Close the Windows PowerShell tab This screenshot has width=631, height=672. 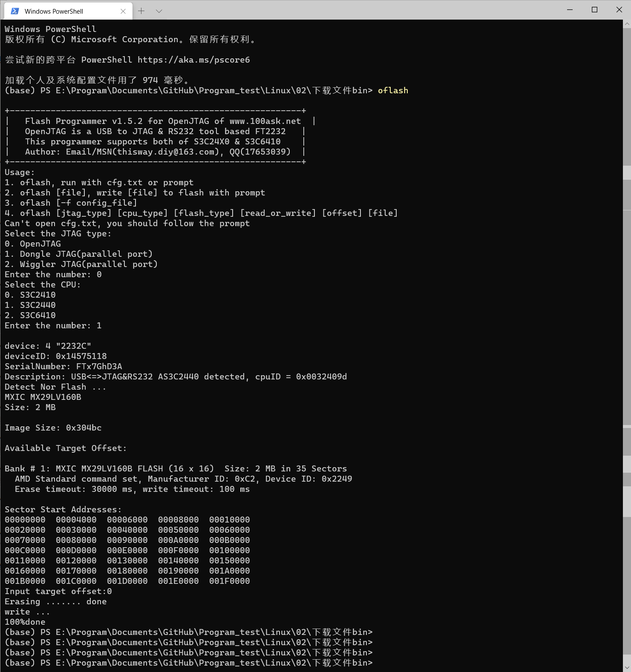point(123,11)
